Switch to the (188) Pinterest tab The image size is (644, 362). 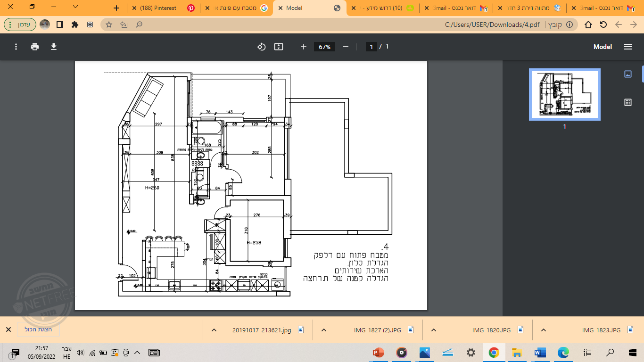[x=163, y=8]
